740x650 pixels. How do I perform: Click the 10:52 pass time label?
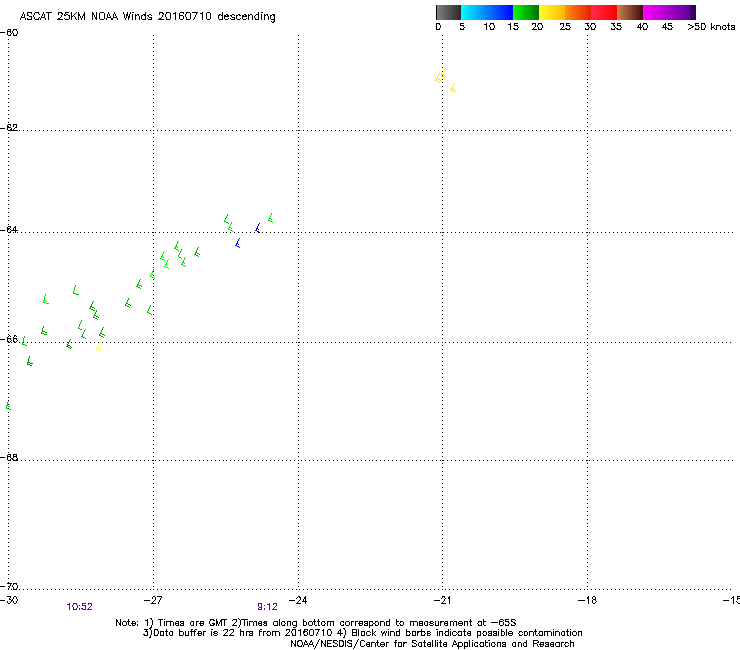79,607
